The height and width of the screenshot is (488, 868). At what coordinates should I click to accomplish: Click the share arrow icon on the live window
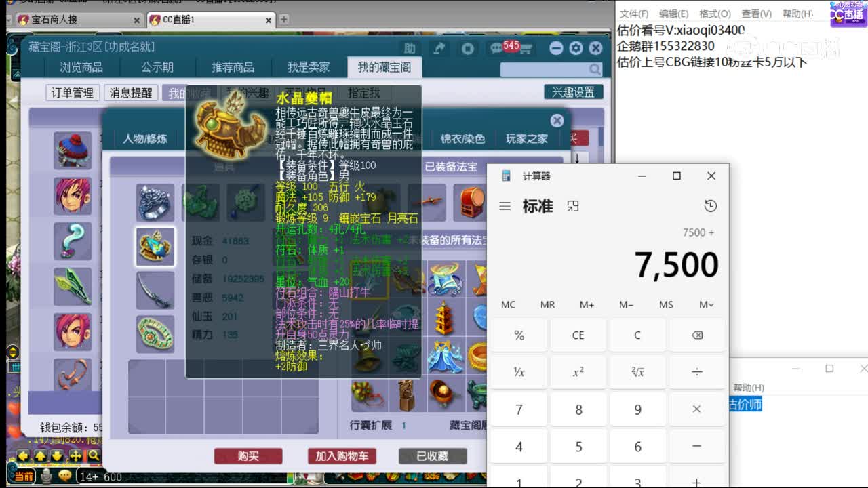[x=438, y=47]
